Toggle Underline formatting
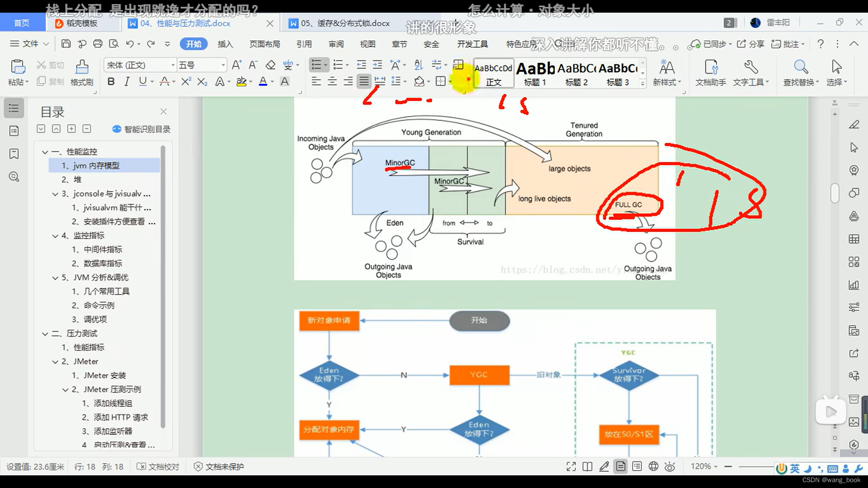Viewport: 868px width, 488px height. (x=143, y=82)
